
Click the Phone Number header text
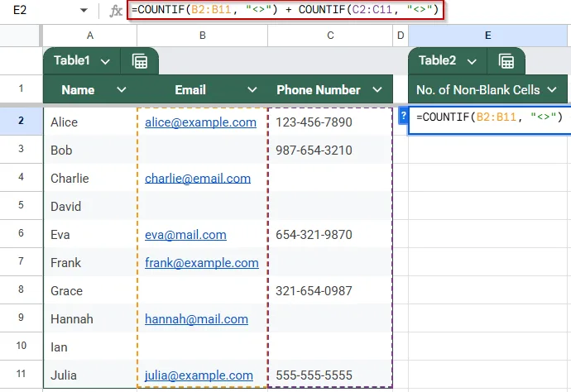pos(319,90)
